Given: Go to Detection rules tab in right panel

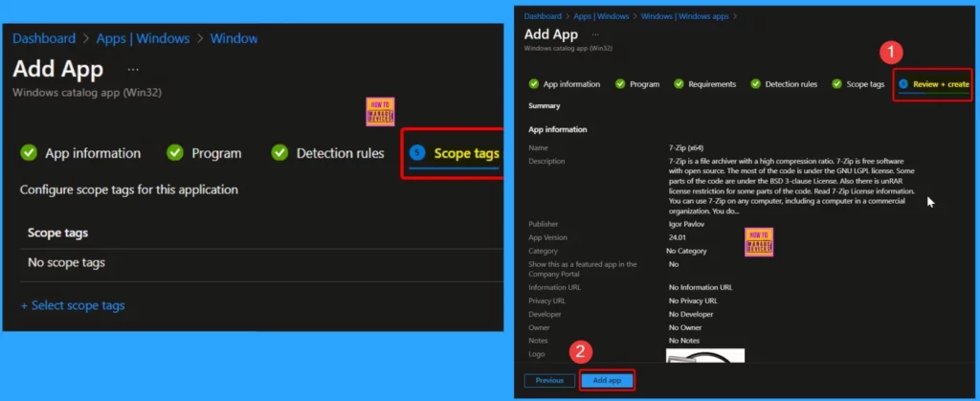Looking at the screenshot, I should point(784,84).
